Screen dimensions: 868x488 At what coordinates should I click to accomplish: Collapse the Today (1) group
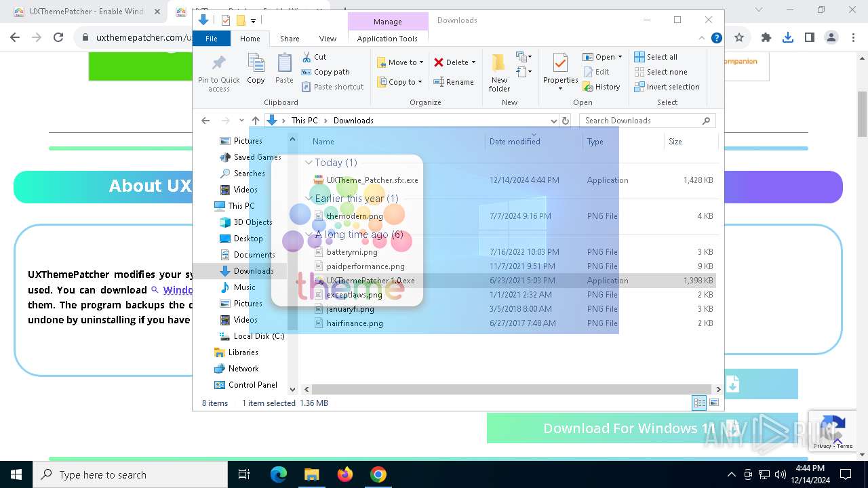309,163
